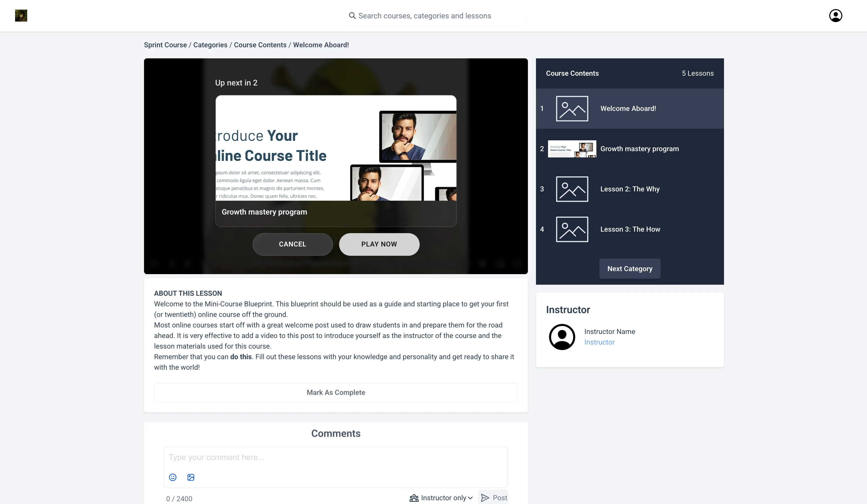Screen dimensions: 867x504
Task: Select PLAY NOW on the up-next overlay
Action: point(379,244)
